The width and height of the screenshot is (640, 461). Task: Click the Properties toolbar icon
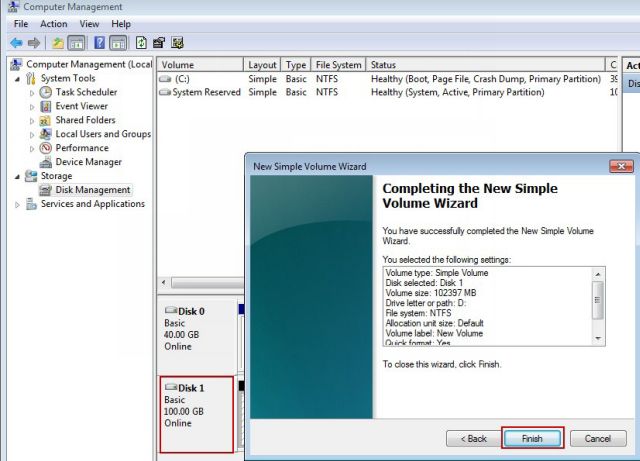coord(159,42)
